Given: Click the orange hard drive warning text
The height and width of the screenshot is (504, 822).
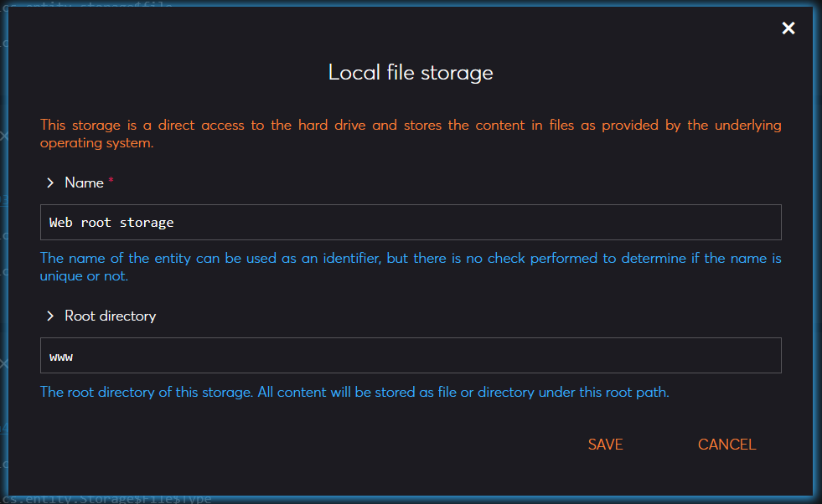Looking at the screenshot, I should 411,133.
